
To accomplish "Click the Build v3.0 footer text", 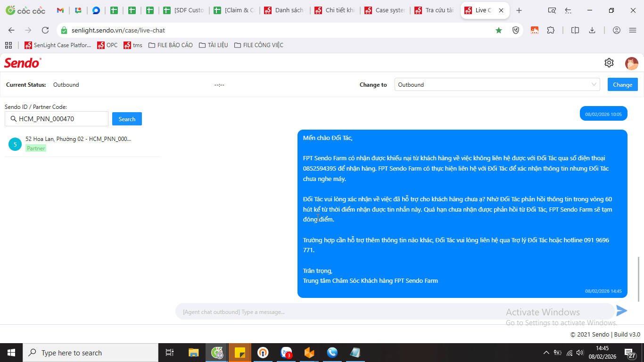I will pyautogui.click(x=627, y=334).
